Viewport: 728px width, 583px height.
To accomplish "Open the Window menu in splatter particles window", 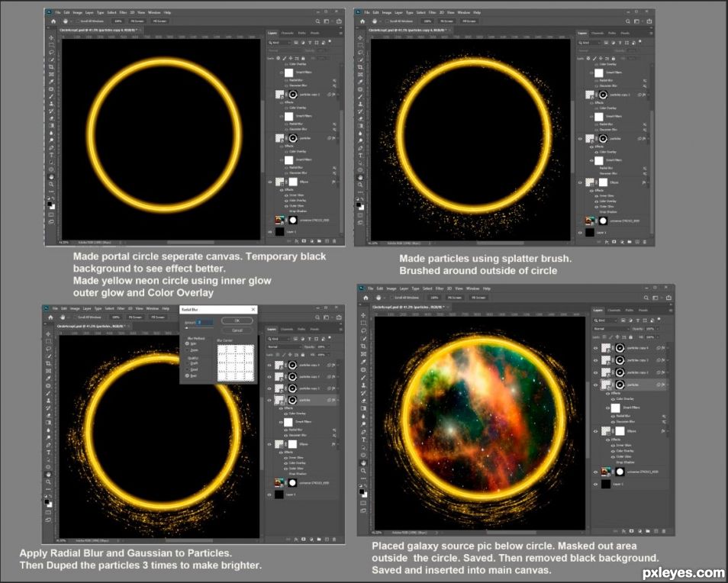I will (x=463, y=12).
